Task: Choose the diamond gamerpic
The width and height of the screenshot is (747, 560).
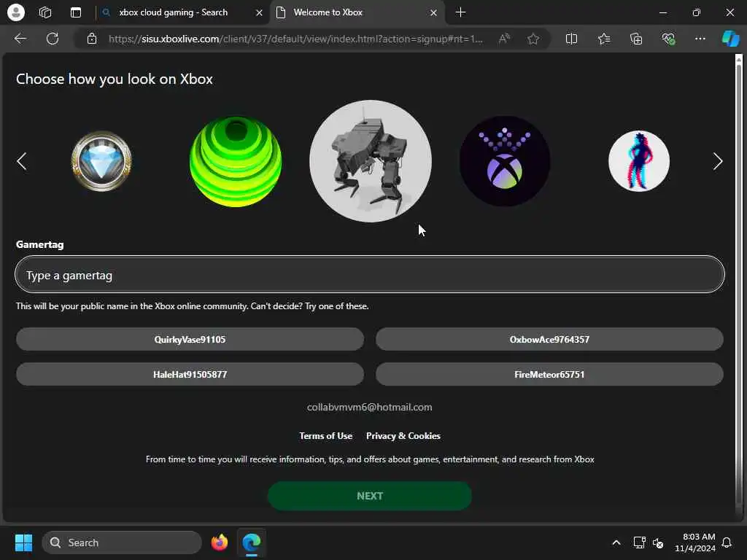Action: click(x=101, y=161)
